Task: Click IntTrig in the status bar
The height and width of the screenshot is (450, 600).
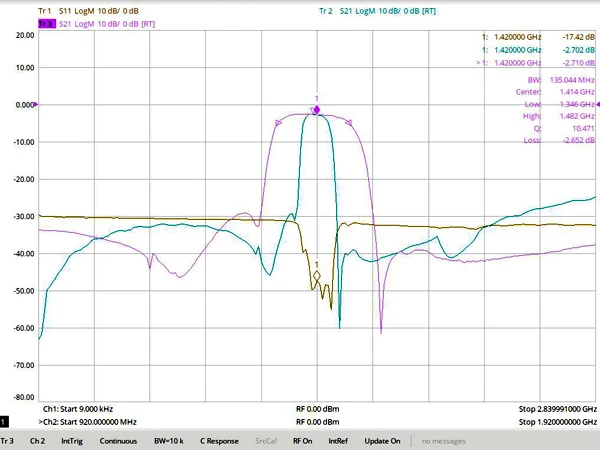Action: click(72, 441)
